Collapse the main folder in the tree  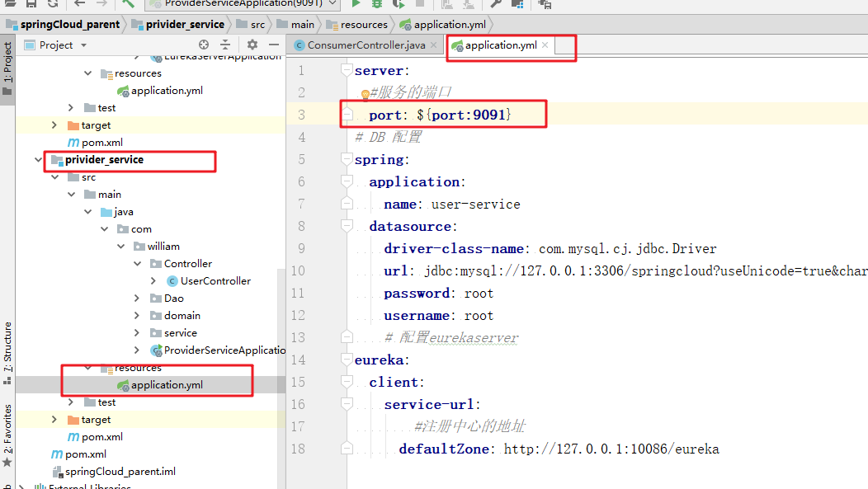[x=71, y=194]
